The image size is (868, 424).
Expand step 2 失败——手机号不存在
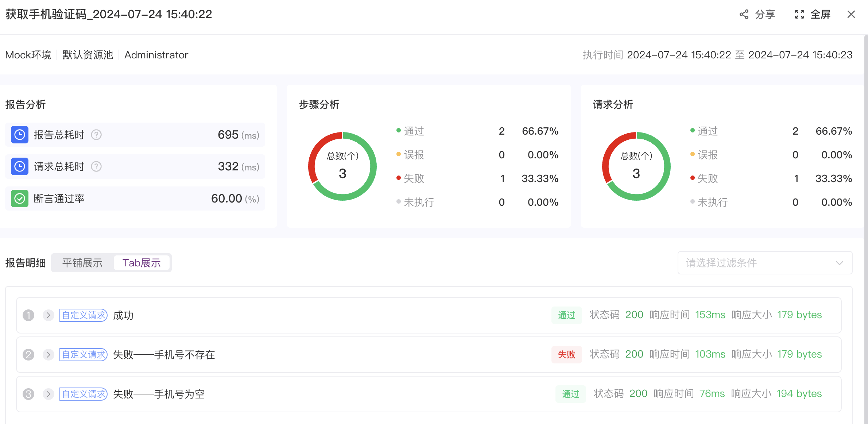point(48,355)
